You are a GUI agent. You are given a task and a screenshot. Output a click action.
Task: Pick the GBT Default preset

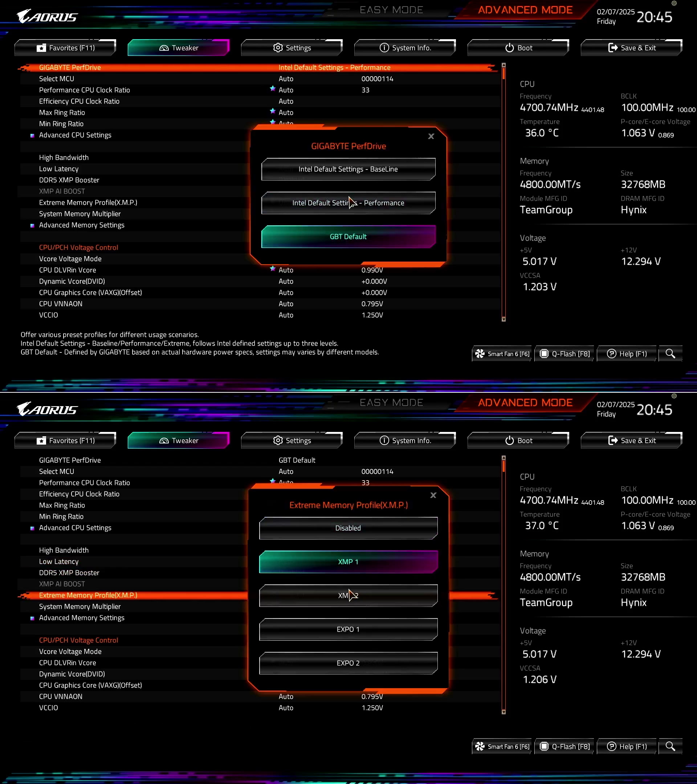tap(348, 237)
